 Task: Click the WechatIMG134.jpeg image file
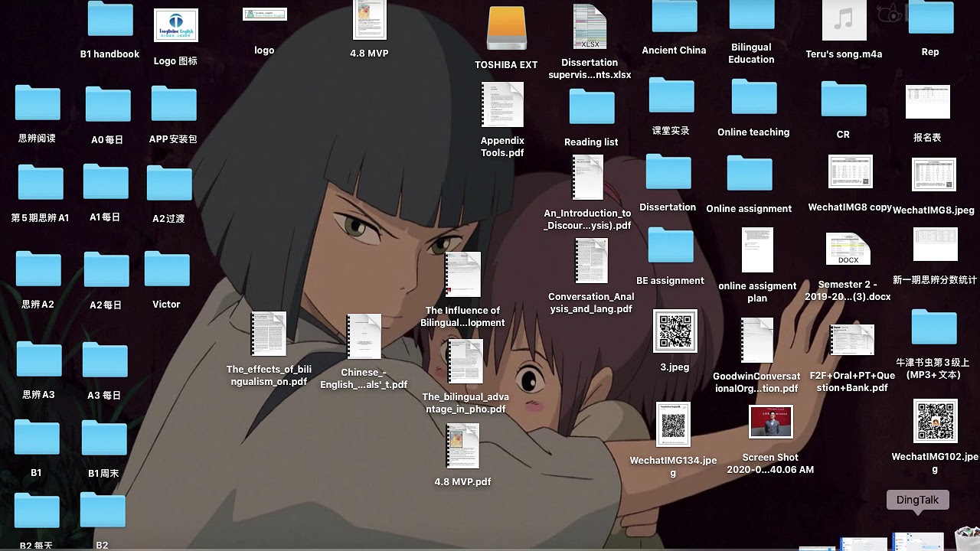click(674, 425)
